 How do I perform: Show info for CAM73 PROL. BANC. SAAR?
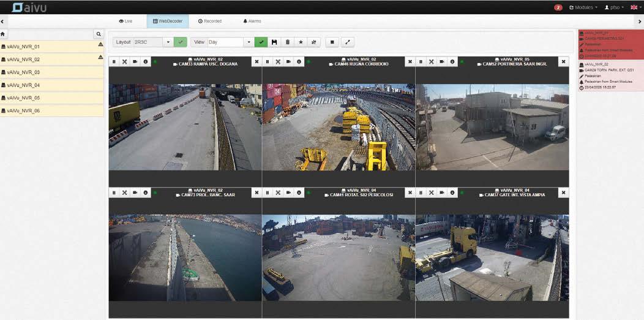click(146, 192)
